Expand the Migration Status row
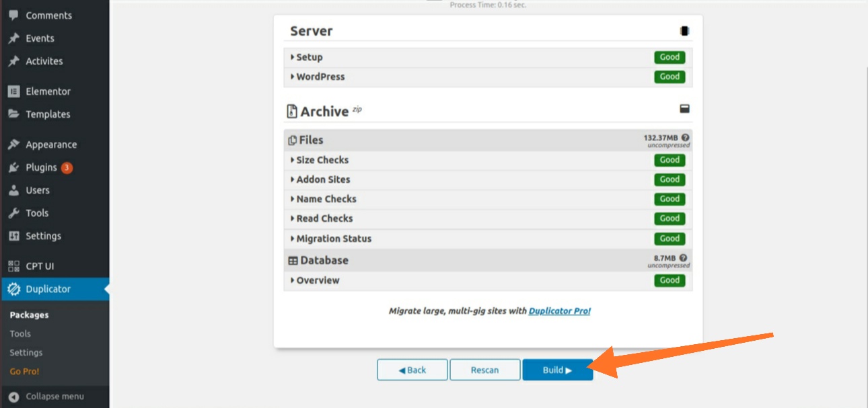 tap(334, 239)
